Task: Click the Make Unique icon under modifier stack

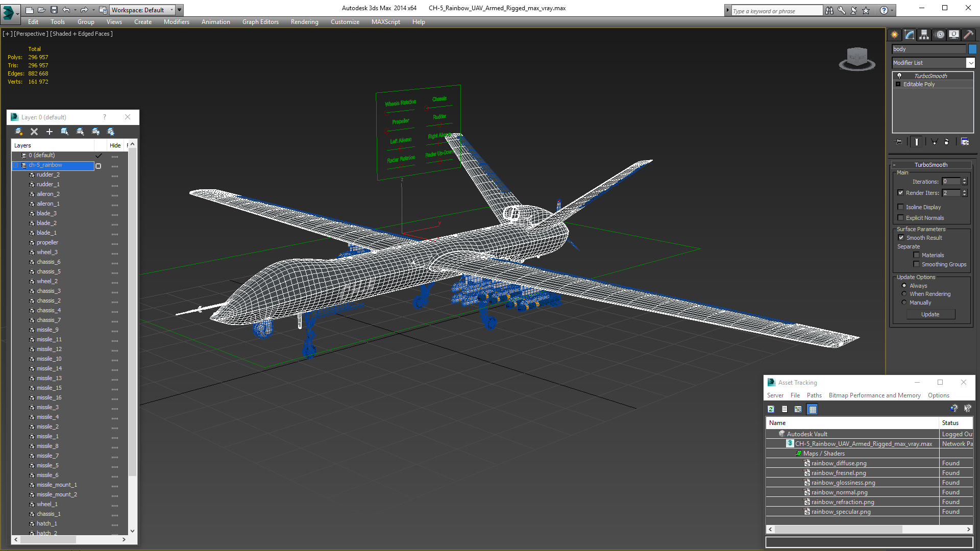Action: (x=934, y=142)
